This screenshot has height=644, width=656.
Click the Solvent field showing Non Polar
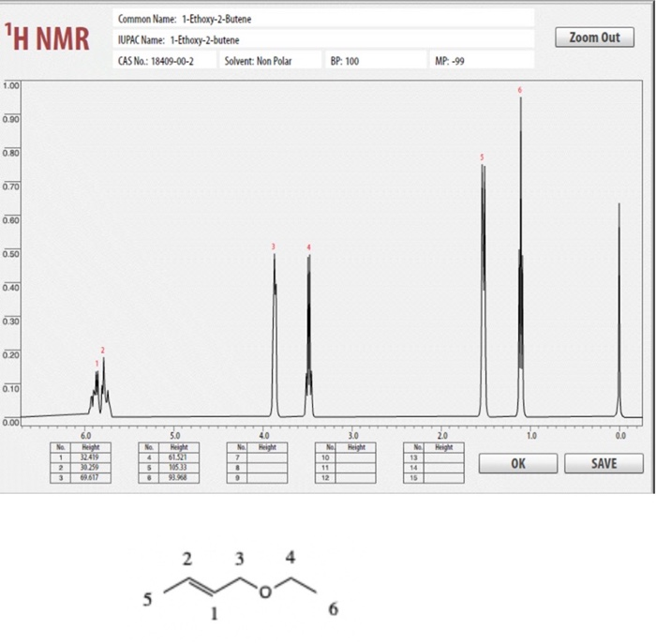270,61
